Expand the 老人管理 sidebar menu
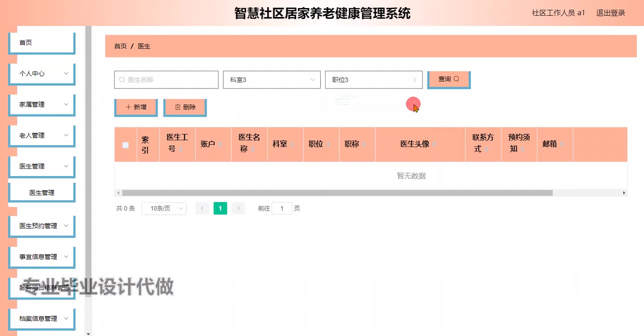The width and height of the screenshot is (644, 336). point(42,135)
